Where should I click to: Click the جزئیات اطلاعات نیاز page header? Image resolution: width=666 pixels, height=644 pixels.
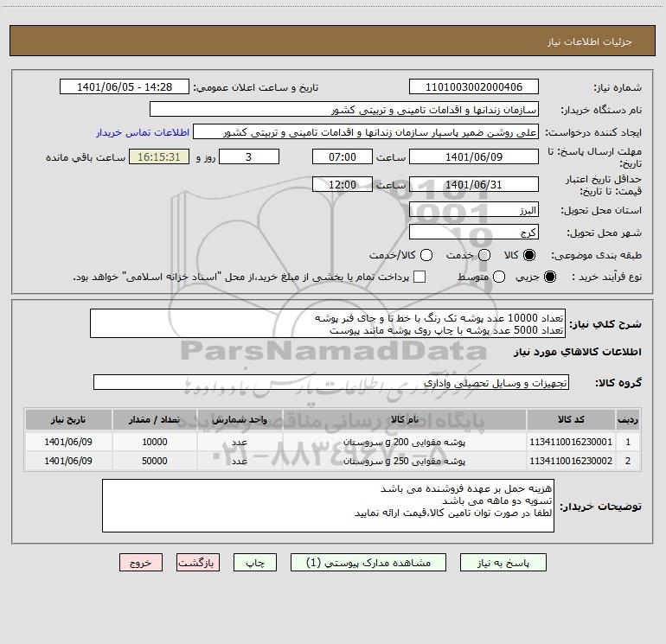point(590,41)
